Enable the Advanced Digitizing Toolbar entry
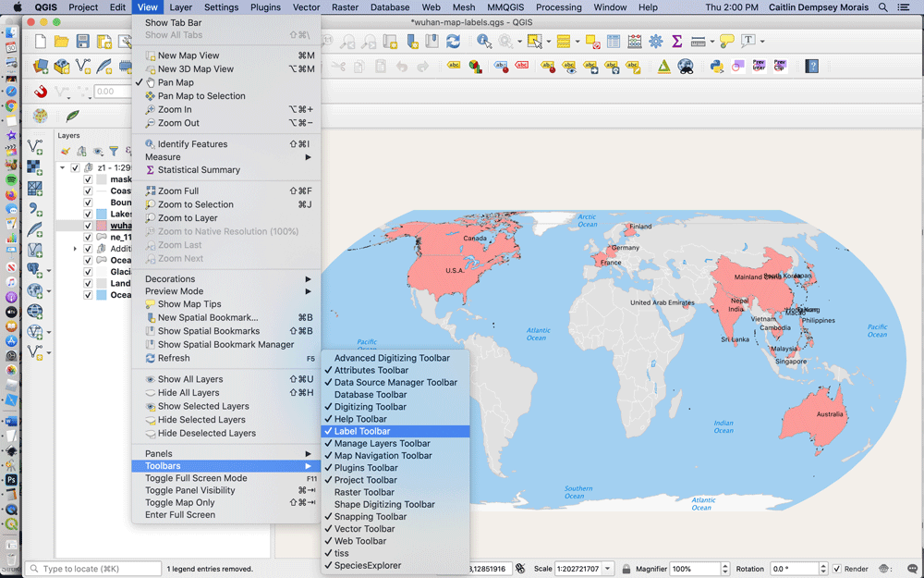Screen dimensions: 924x578 coord(395,358)
